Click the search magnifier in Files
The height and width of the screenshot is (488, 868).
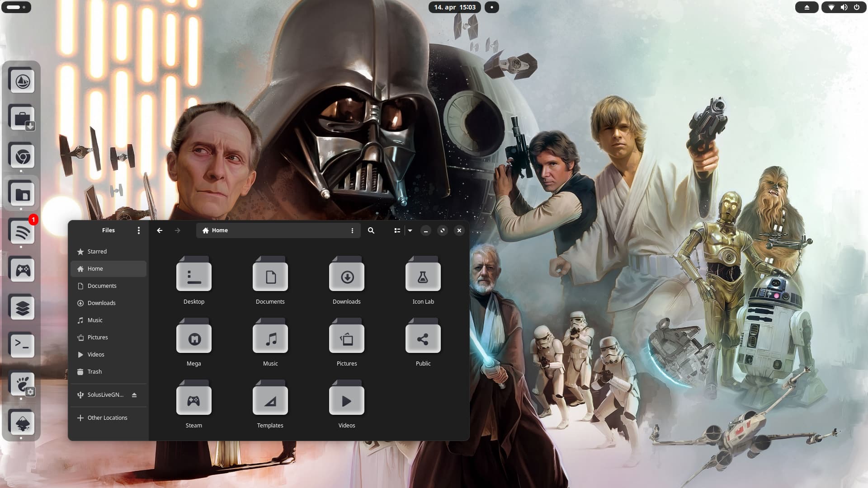point(371,230)
